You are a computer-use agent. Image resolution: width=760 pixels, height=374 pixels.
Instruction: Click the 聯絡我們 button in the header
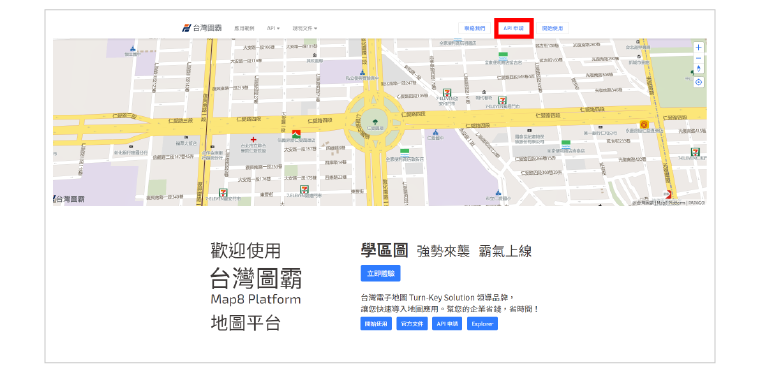(474, 29)
